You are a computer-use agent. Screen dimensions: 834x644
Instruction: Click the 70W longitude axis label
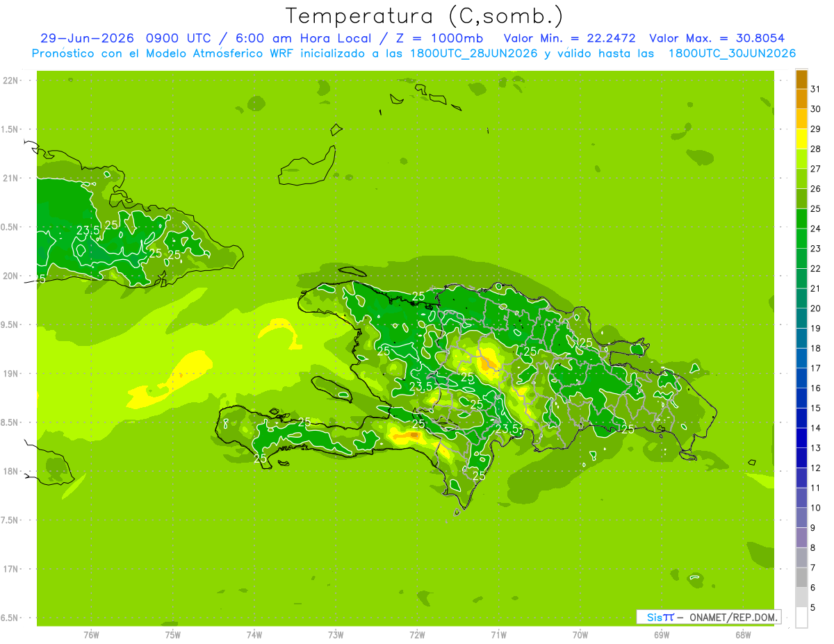(580, 635)
